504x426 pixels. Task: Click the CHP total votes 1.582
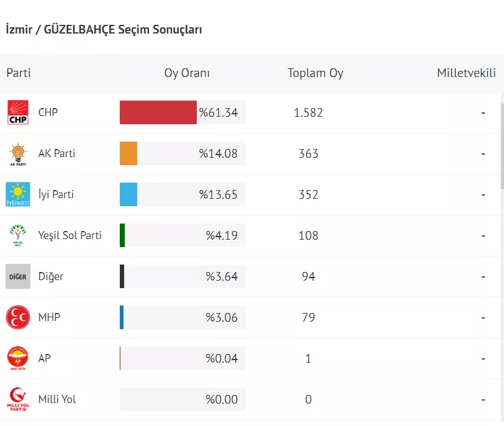point(308,112)
